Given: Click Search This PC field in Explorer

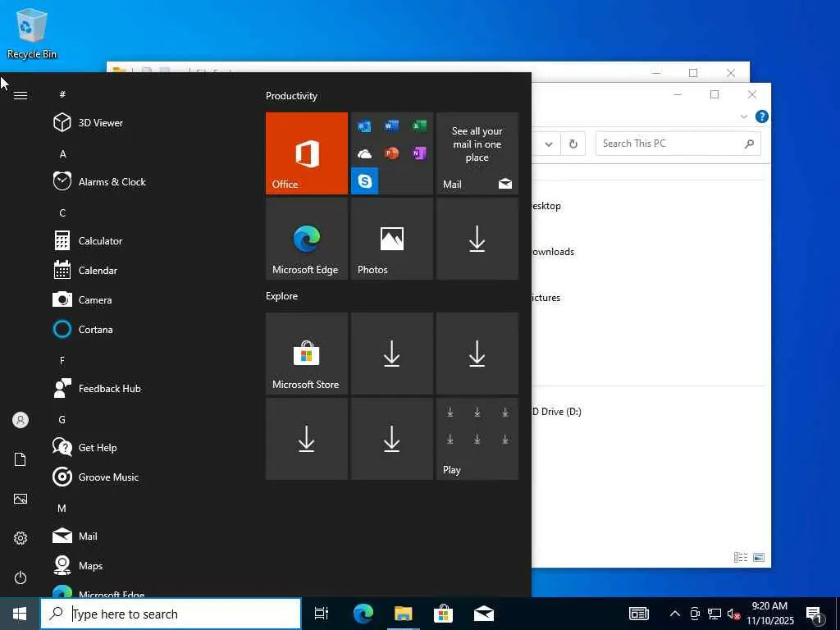Looking at the screenshot, I should click(x=678, y=144).
